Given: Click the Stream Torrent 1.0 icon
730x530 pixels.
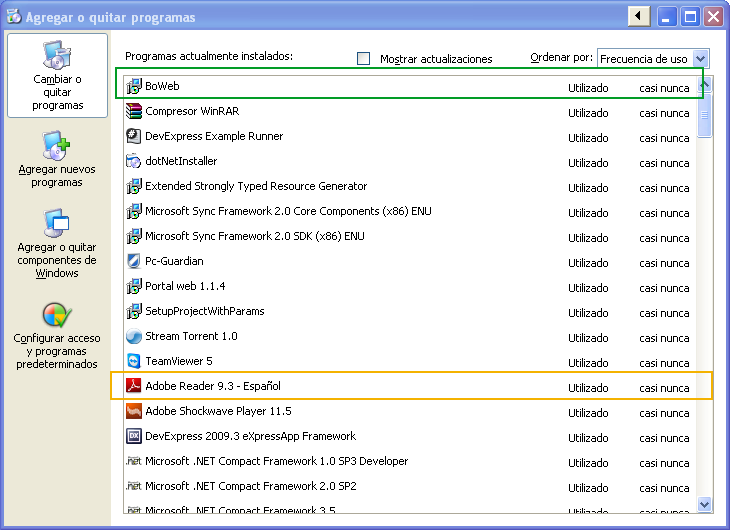Looking at the screenshot, I should click(134, 336).
